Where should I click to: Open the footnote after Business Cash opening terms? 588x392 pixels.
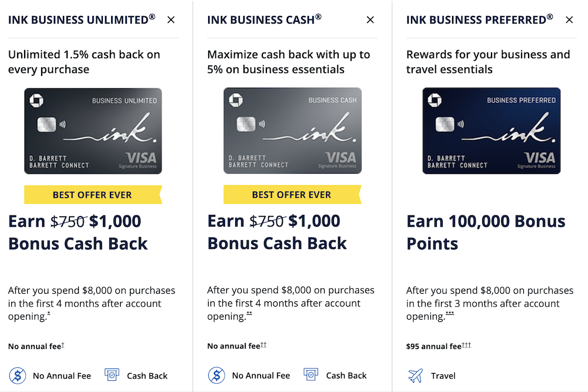(249, 314)
